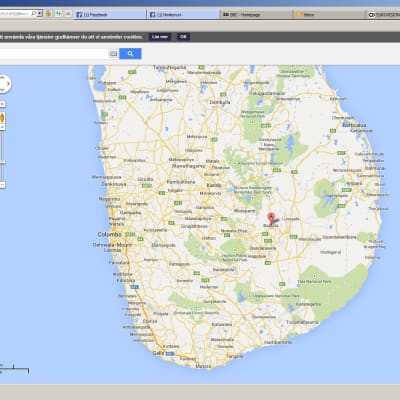Switch to the BBC Homepage tab
Viewport: 400px width, 400px height.
[256, 15]
